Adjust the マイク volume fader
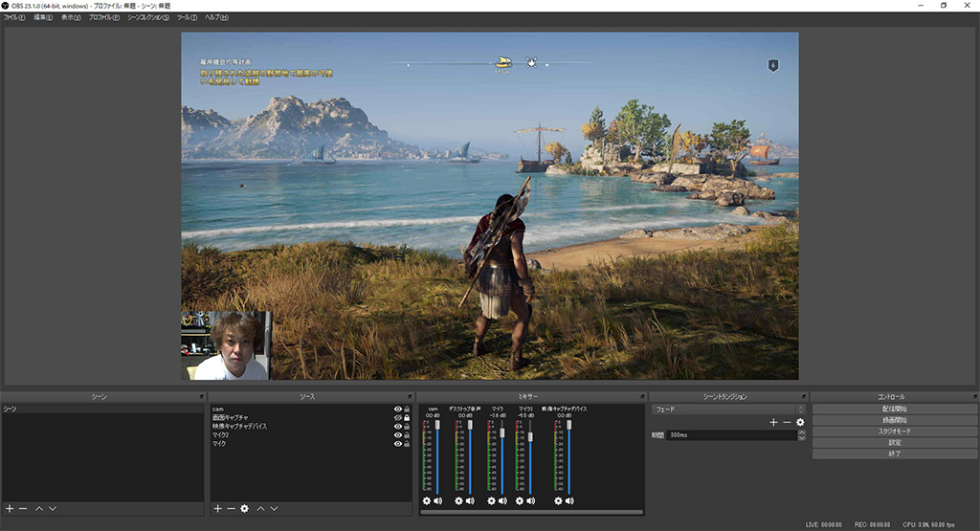The image size is (980, 531). tap(502, 433)
